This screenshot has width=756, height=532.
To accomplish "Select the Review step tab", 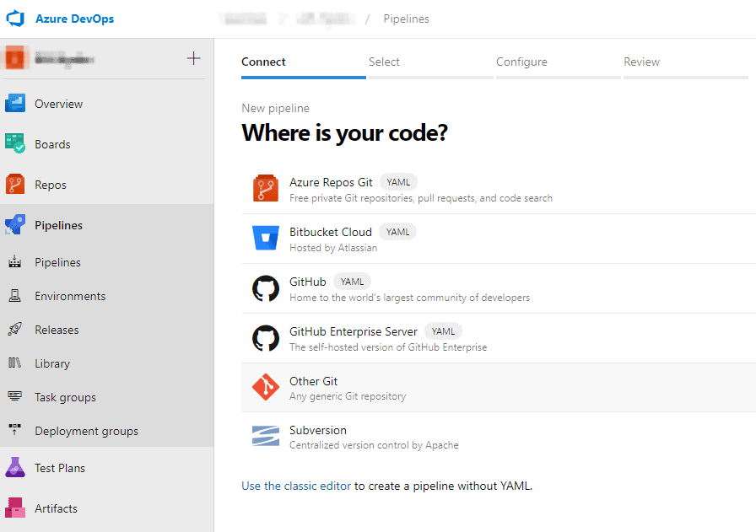I will (x=686, y=65).
